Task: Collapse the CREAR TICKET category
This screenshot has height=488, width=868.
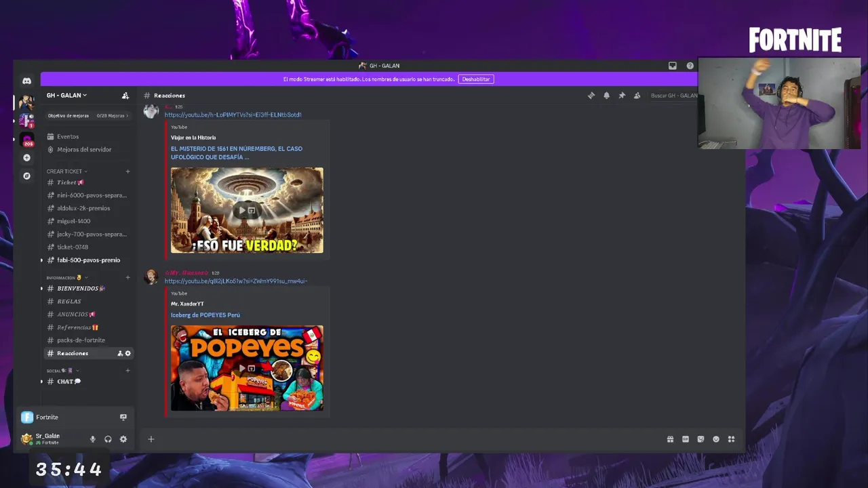Action: [x=66, y=171]
